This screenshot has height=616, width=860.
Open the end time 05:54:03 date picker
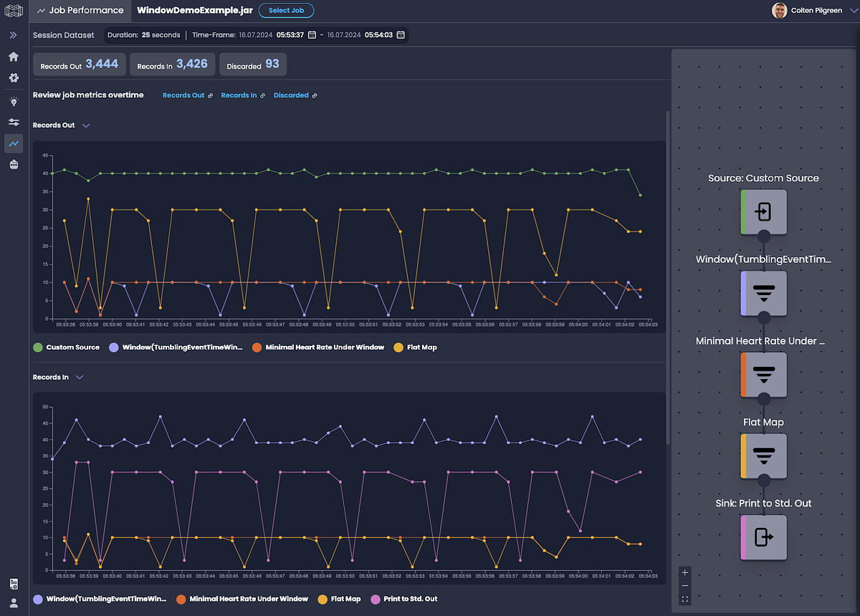click(400, 34)
